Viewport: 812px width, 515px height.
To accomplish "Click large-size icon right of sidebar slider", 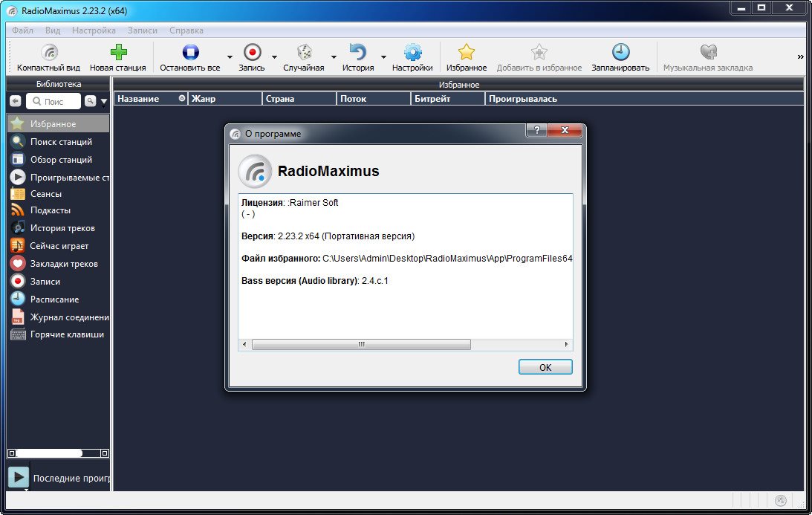I will coord(105,453).
